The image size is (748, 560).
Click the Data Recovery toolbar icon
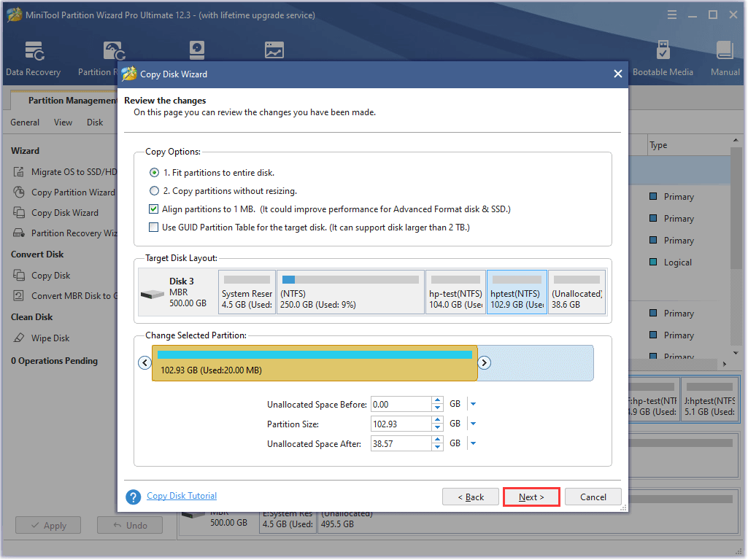[34, 51]
